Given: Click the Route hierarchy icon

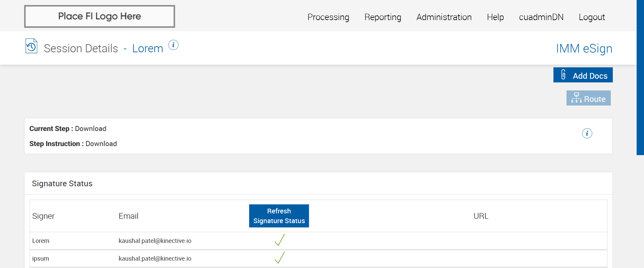Looking at the screenshot, I should click(576, 98).
